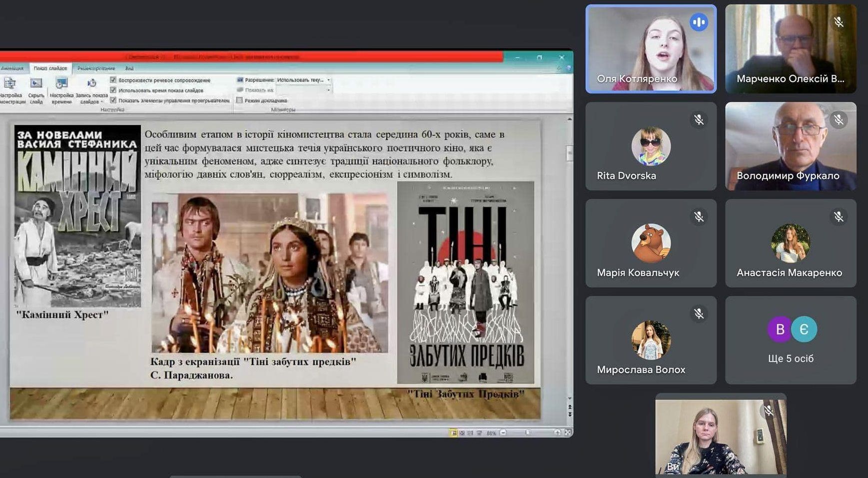The width and height of the screenshot is (868, 478).
Task: Select Оля Котляренко video tile
Action: 651,49
